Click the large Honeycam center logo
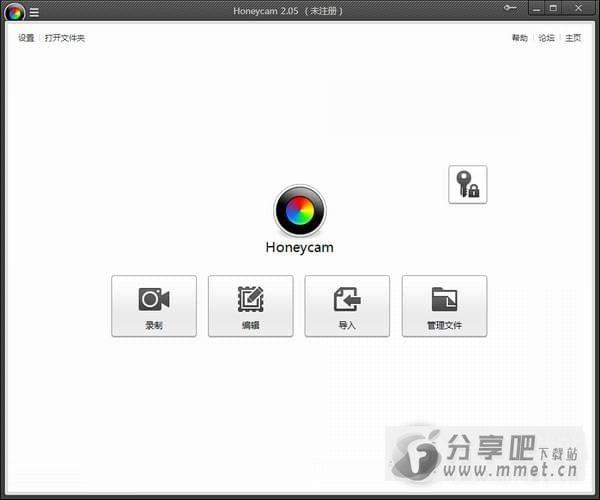The width and height of the screenshot is (600, 500). pyautogui.click(x=300, y=211)
